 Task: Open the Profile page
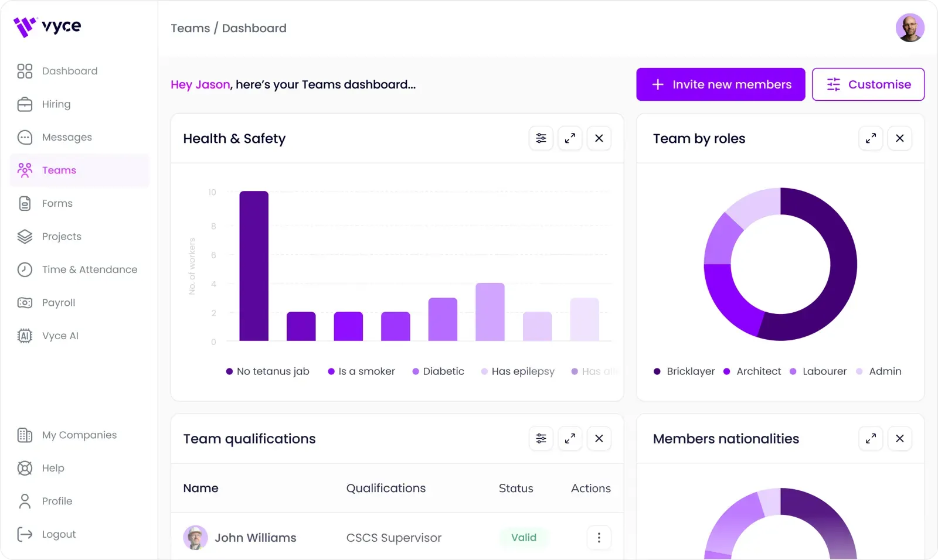tap(80, 501)
